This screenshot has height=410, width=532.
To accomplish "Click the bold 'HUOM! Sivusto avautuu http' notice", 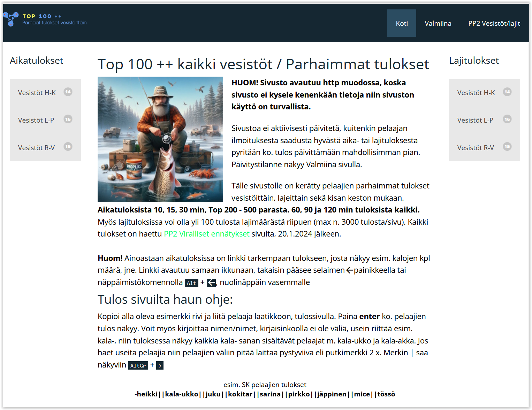I will pos(323,95).
